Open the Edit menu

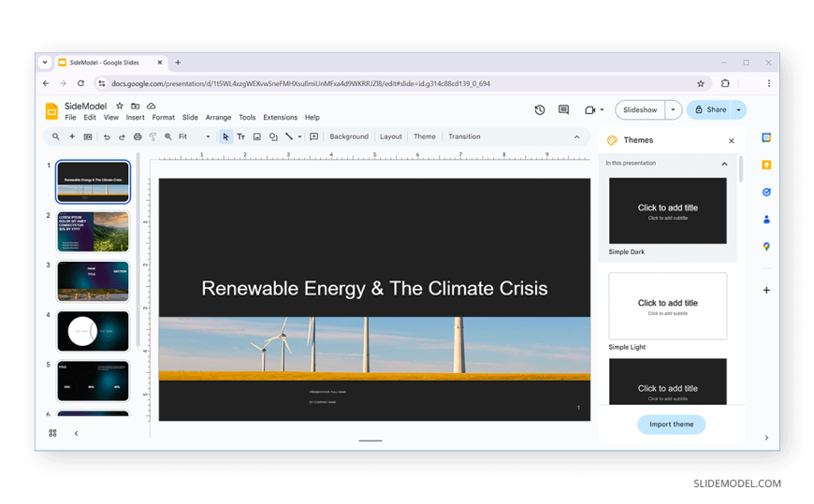click(90, 117)
